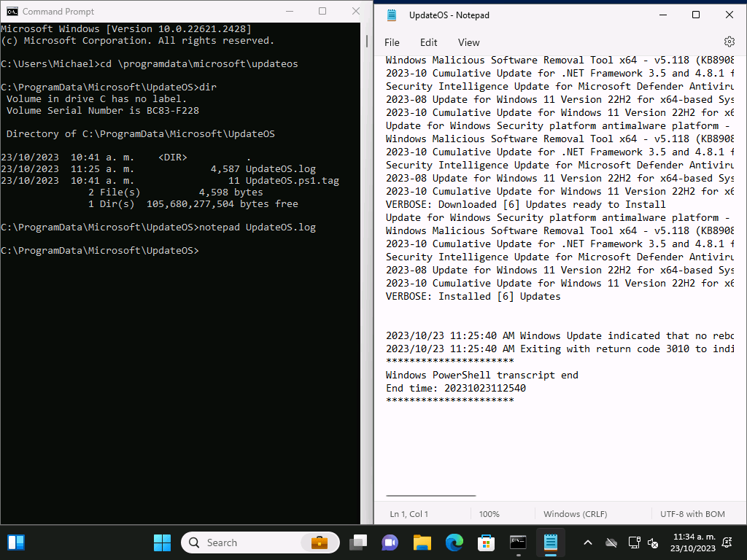Toggle notifications with the bell icon
747x560 pixels.
[727, 542]
